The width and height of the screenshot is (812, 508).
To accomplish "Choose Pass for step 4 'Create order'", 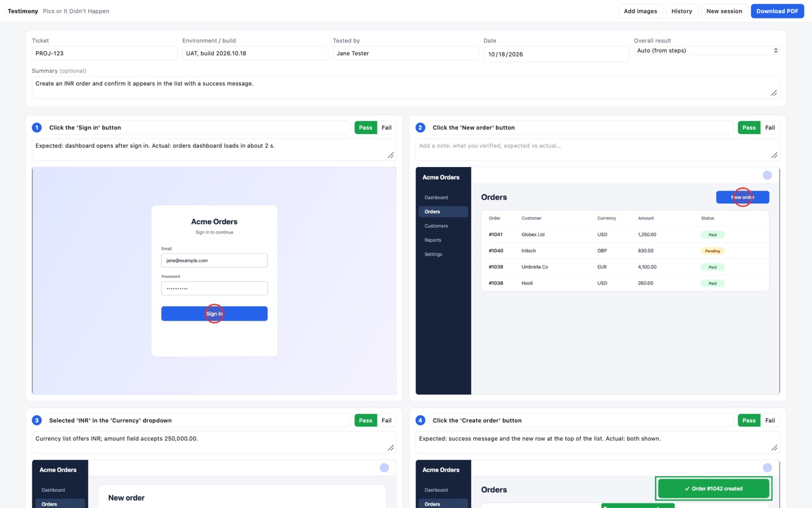I will click(x=749, y=420).
